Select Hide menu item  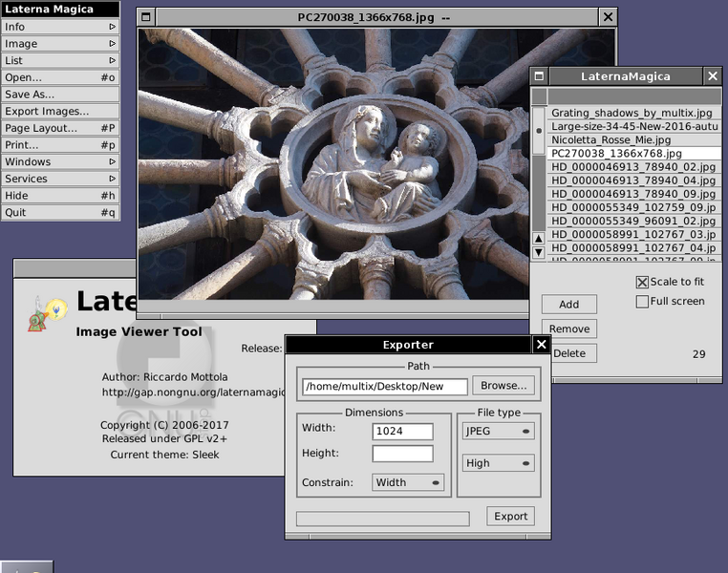[x=60, y=196]
